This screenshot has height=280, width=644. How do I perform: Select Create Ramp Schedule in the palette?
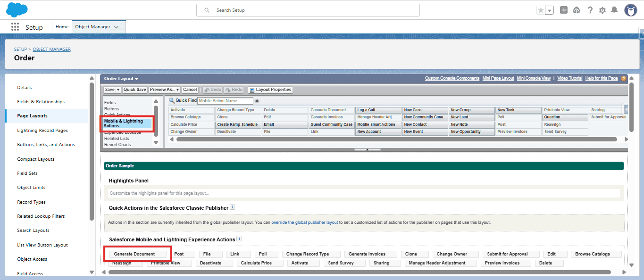pyautogui.click(x=238, y=124)
